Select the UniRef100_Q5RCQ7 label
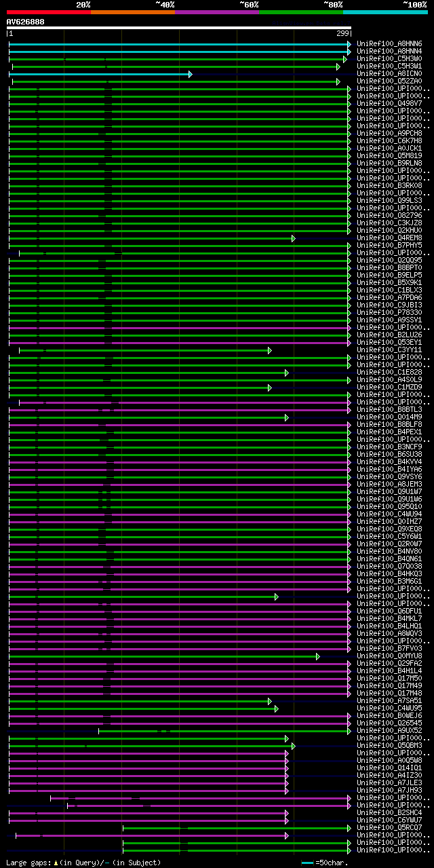 (389, 828)
